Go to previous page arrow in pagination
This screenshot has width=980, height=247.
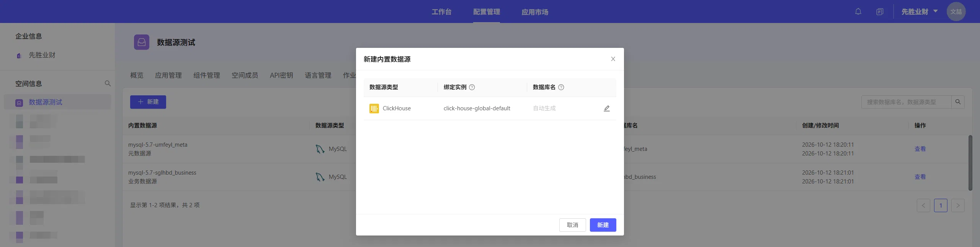tap(923, 205)
